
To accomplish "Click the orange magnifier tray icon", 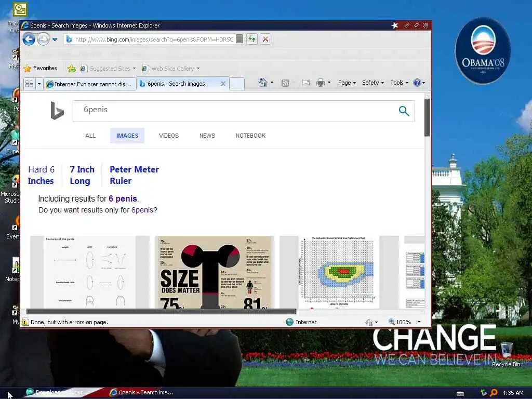I will (x=494, y=393).
